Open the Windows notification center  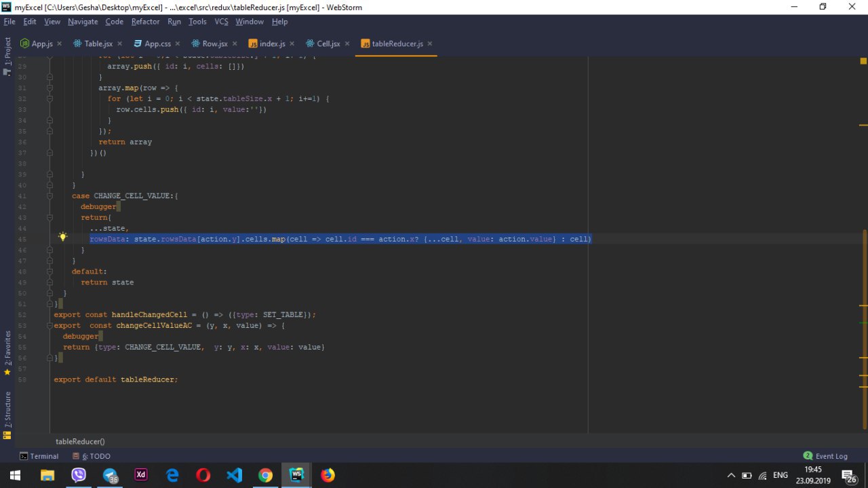[x=848, y=475]
